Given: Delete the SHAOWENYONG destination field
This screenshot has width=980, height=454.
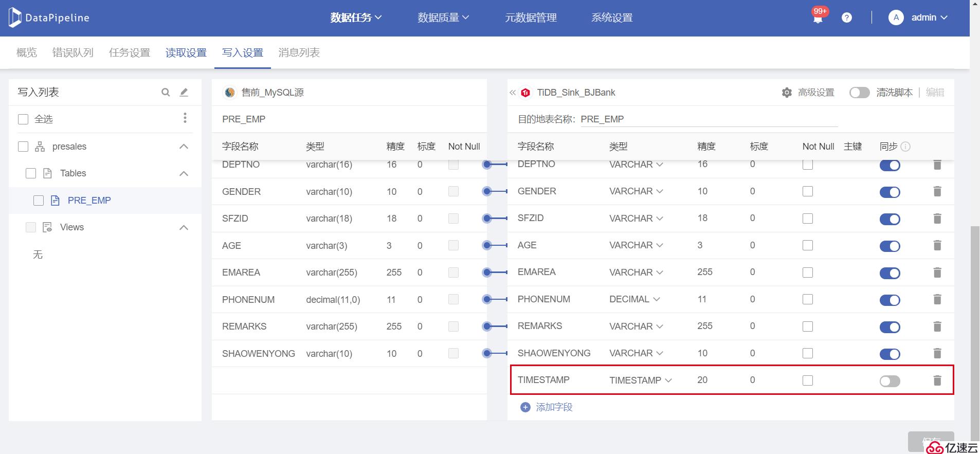Looking at the screenshot, I should pos(937,353).
